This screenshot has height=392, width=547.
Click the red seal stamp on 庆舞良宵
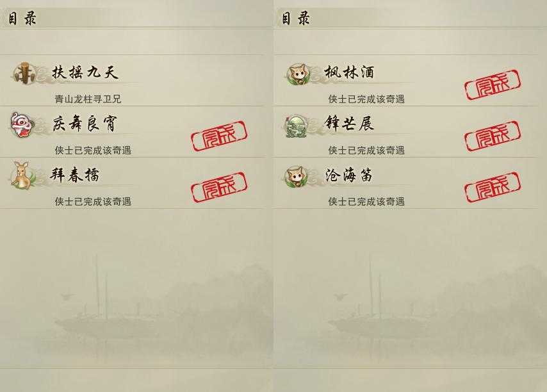[219, 136]
